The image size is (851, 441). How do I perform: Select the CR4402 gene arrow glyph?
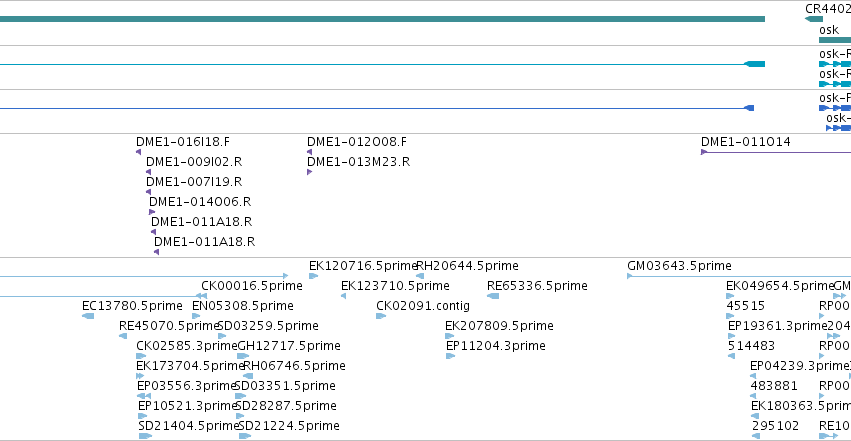(x=814, y=19)
